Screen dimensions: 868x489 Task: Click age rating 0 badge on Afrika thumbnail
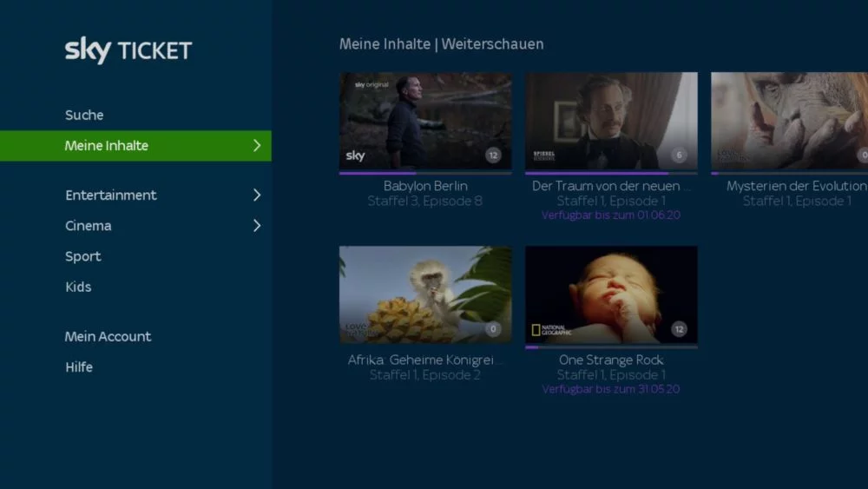(x=493, y=329)
